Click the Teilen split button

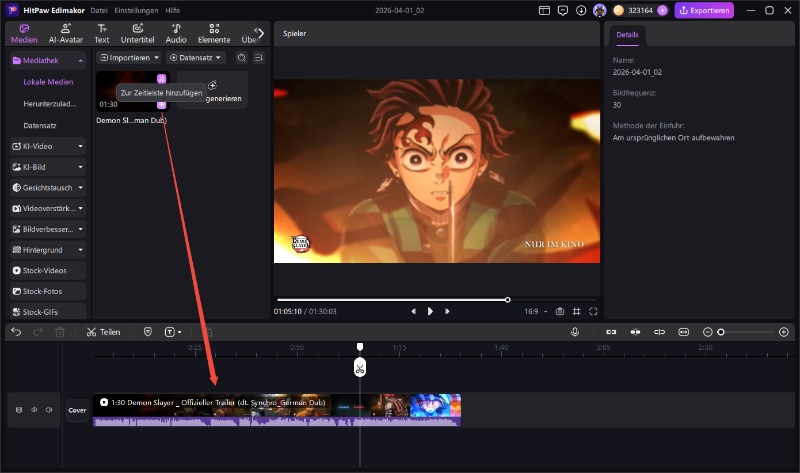click(104, 332)
